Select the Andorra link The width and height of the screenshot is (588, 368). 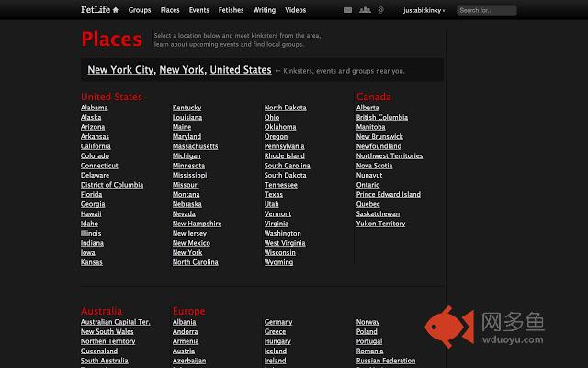click(185, 332)
